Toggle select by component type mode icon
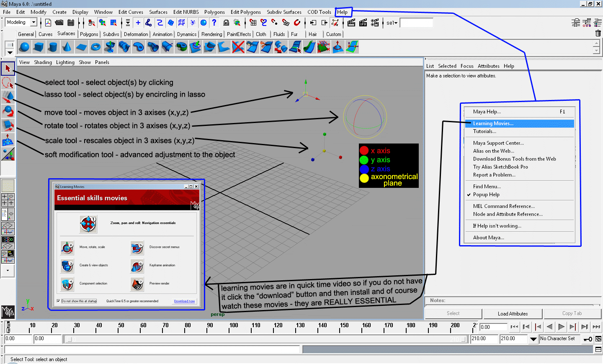The height and width of the screenshot is (364, 603). point(114,23)
